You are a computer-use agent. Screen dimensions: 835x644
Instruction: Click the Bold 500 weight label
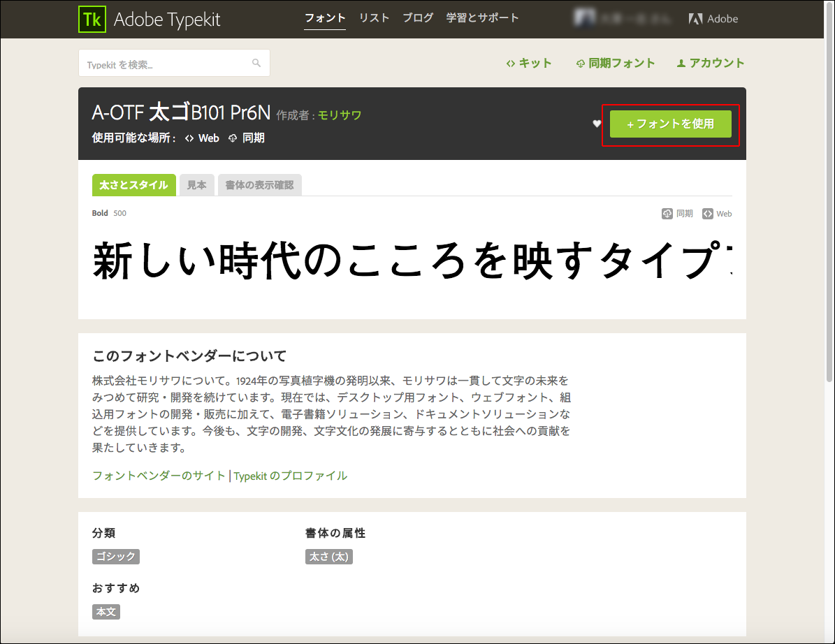tap(109, 213)
